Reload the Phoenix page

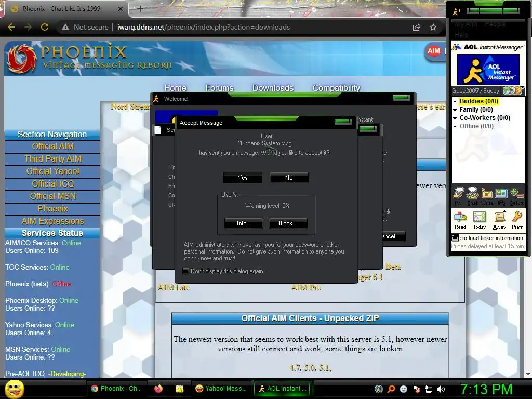point(45,27)
